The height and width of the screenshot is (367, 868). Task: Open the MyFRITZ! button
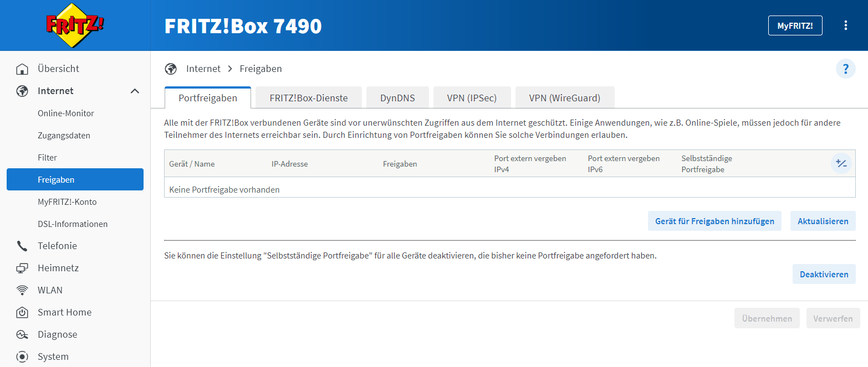(795, 25)
